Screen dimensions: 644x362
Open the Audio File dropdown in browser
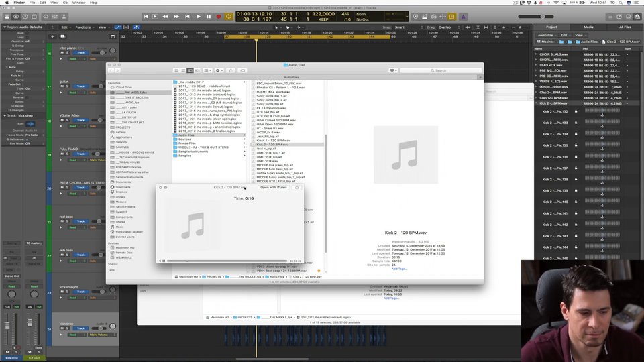[x=547, y=36]
